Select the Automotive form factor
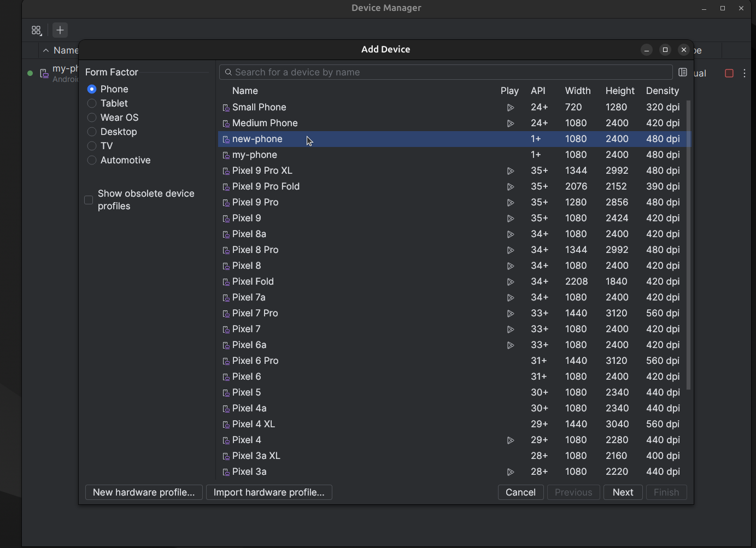The image size is (756, 548). (92, 160)
